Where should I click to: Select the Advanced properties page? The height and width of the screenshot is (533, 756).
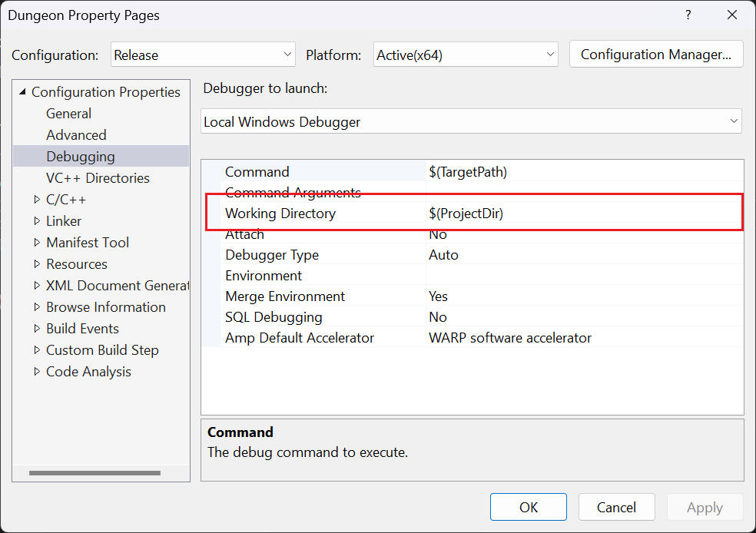click(76, 135)
